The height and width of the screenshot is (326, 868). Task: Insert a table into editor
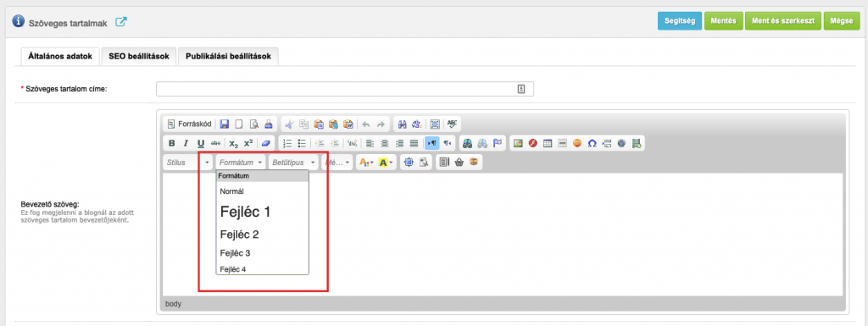(x=548, y=143)
